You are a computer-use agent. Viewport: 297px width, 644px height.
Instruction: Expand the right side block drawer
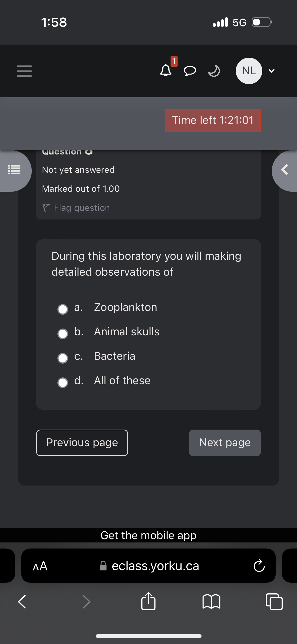(x=285, y=170)
